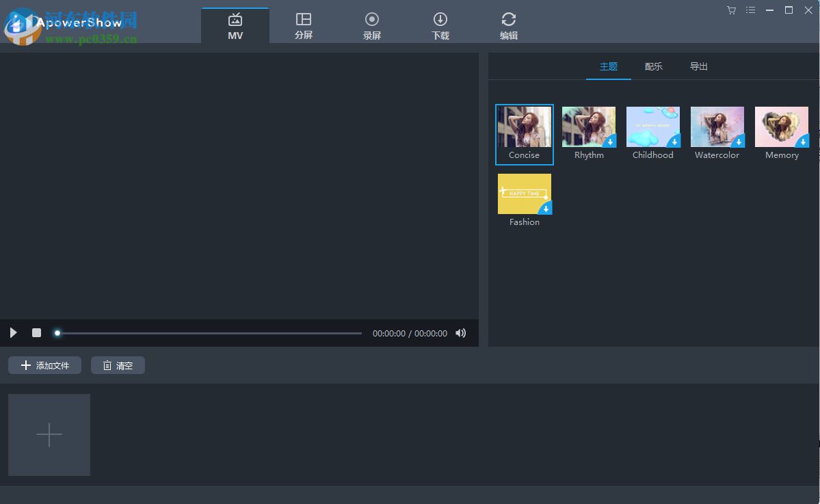This screenshot has height=504, width=820.
Task: Click the ApowerShow logo text
Action: pos(79,23)
